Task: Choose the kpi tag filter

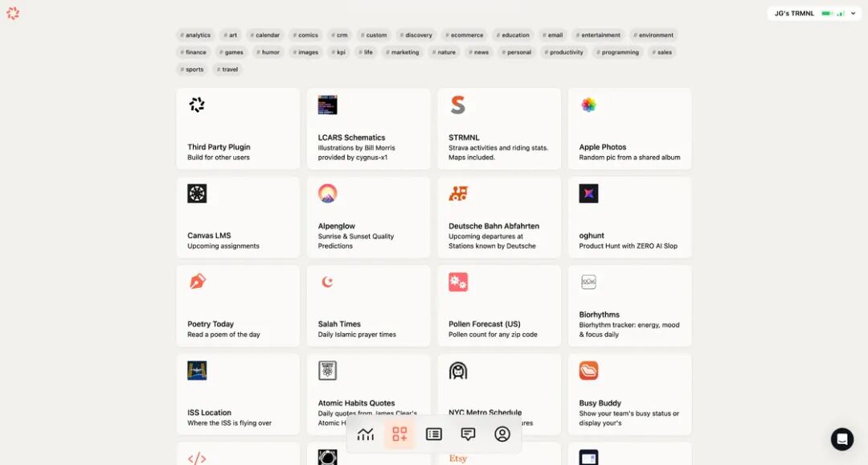Action: 338,52
